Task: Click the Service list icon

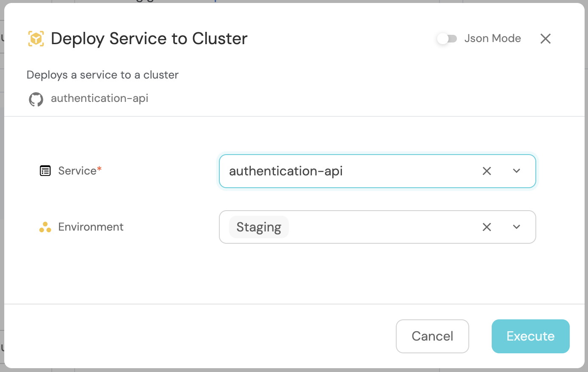Action: 45,171
